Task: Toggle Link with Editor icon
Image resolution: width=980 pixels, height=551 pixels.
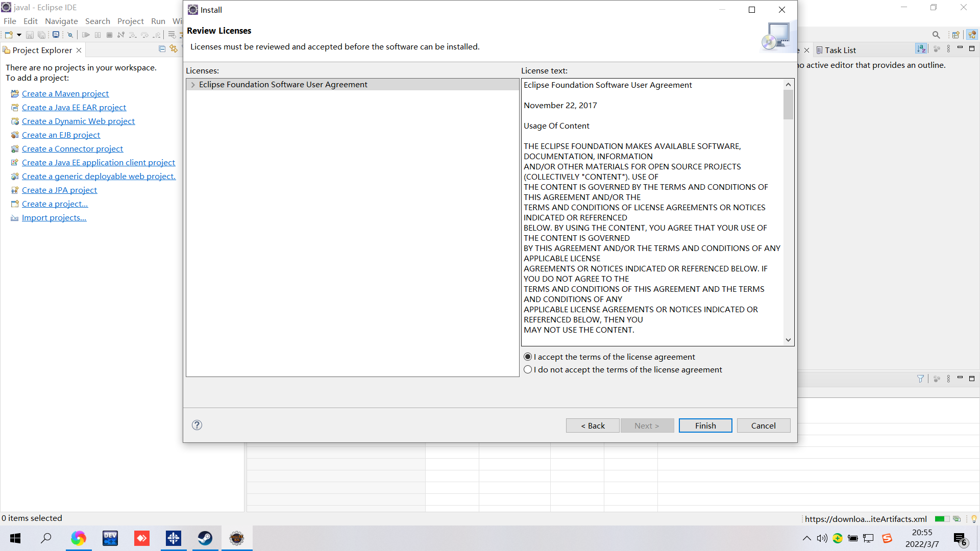Action: tap(174, 49)
